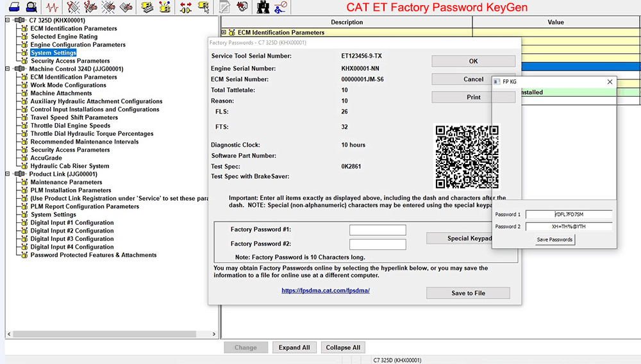Screen dimensions: 641x364
Task: Collapse the C7 325D (KHX00001) tree node
Action: [7, 20]
